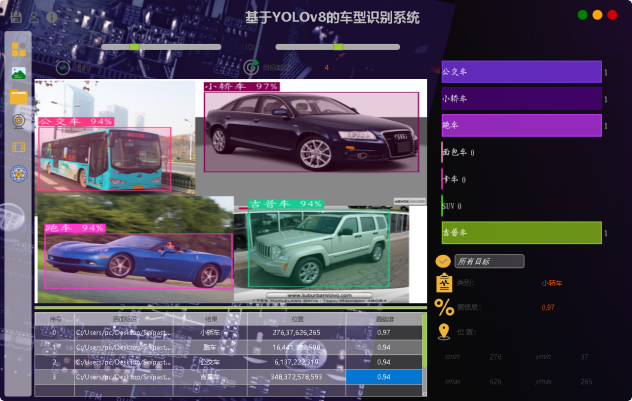The height and width of the screenshot is (401, 632).
Task: Open the user profile icon
Action: click(x=34, y=17)
